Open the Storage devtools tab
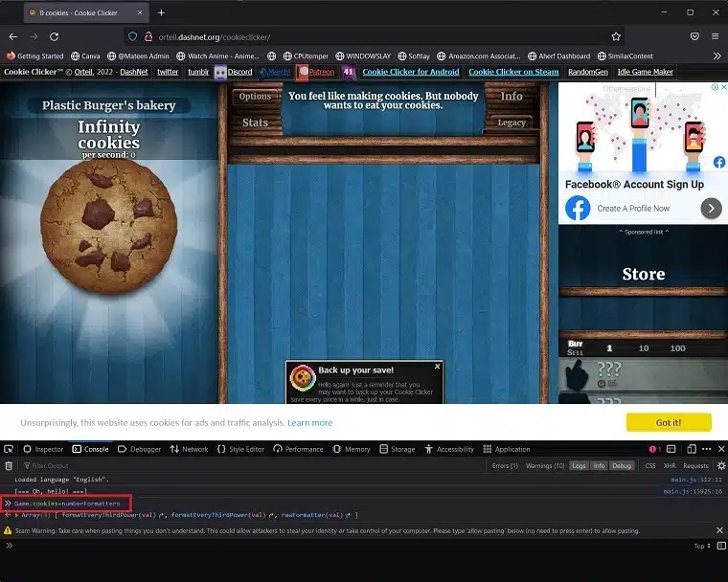The height and width of the screenshot is (582, 728). coord(397,449)
